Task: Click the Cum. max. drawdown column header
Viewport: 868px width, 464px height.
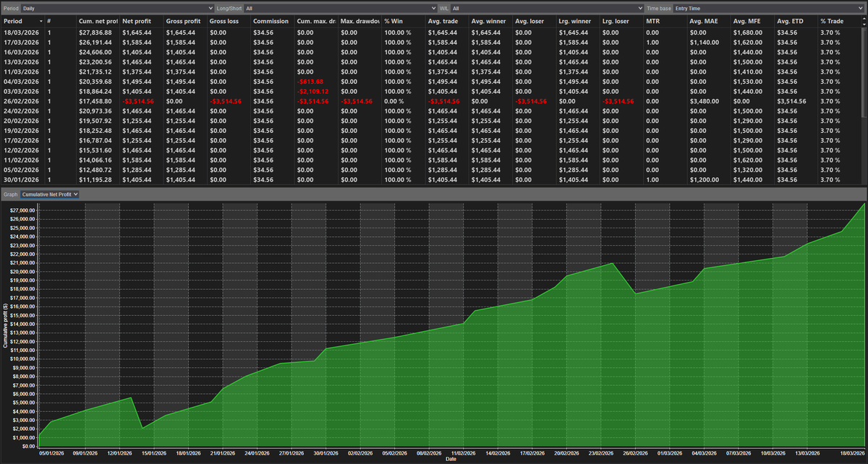Action: click(x=315, y=22)
